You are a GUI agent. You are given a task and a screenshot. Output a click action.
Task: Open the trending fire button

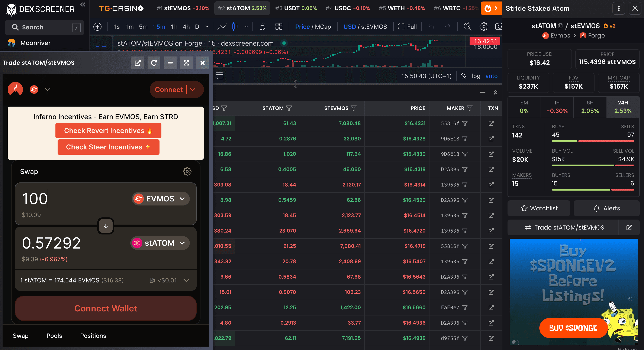pos(491,9)
